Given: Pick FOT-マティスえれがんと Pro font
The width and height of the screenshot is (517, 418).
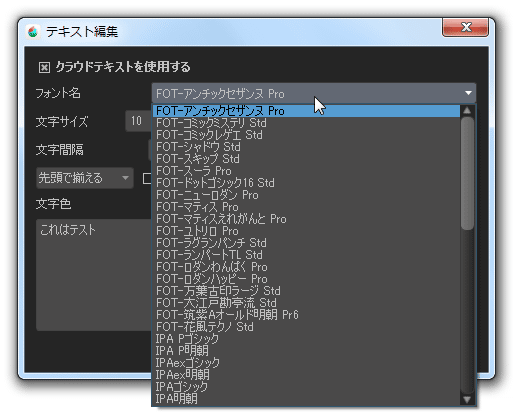Looking at the screenshot, I should [x=306, y=219].
